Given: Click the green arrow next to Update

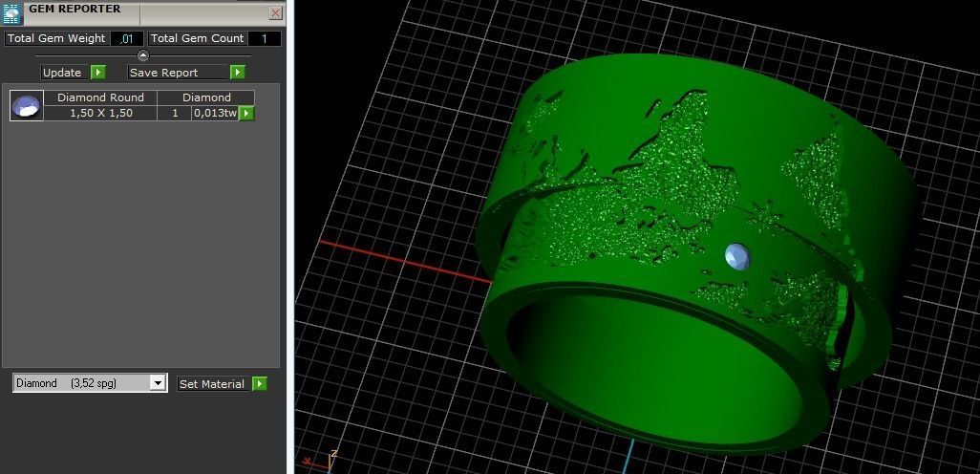Looking at the screenshot, I should click(98, 73).
